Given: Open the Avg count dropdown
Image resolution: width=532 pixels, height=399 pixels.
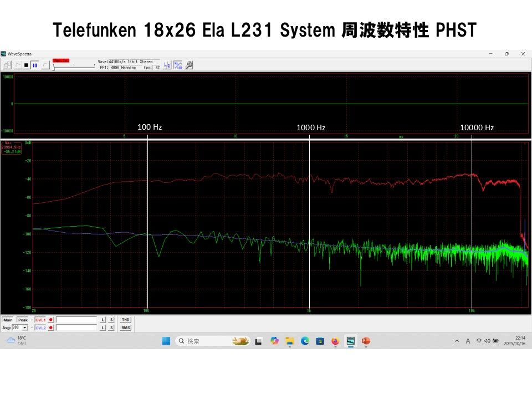Looking at the screenshot, I should point(25,328).
